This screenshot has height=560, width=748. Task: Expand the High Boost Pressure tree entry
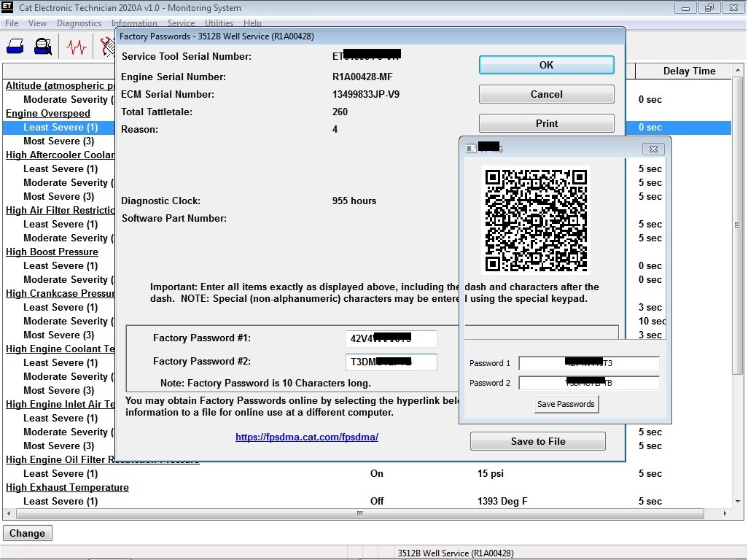tap(52, 252)
